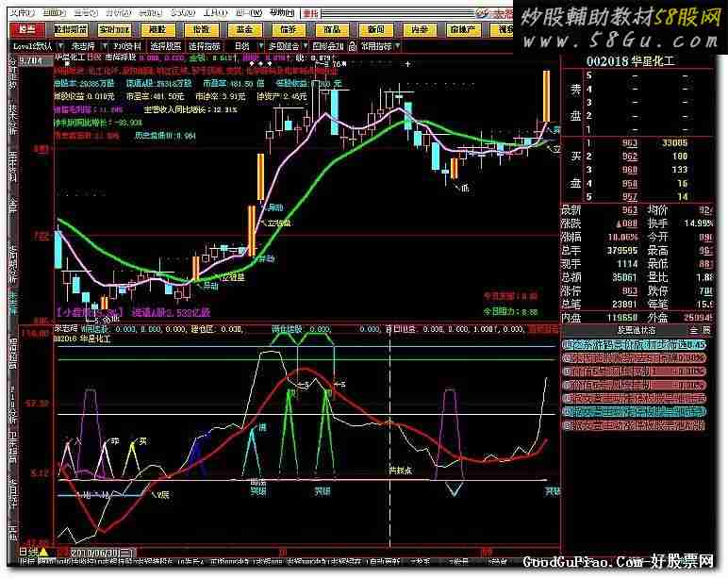
Task: Click the sixth teal stock pool status bar
Action: tap(635, 411)
